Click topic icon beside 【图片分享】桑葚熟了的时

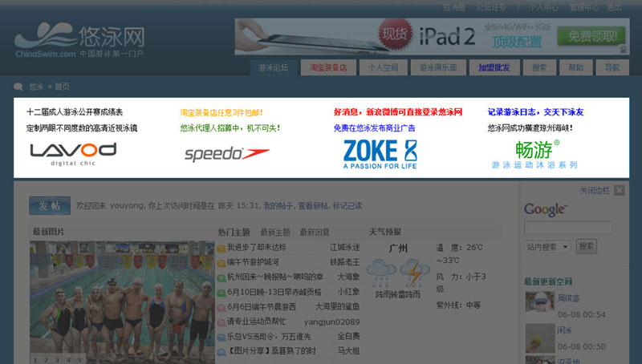tap(221, 352)
